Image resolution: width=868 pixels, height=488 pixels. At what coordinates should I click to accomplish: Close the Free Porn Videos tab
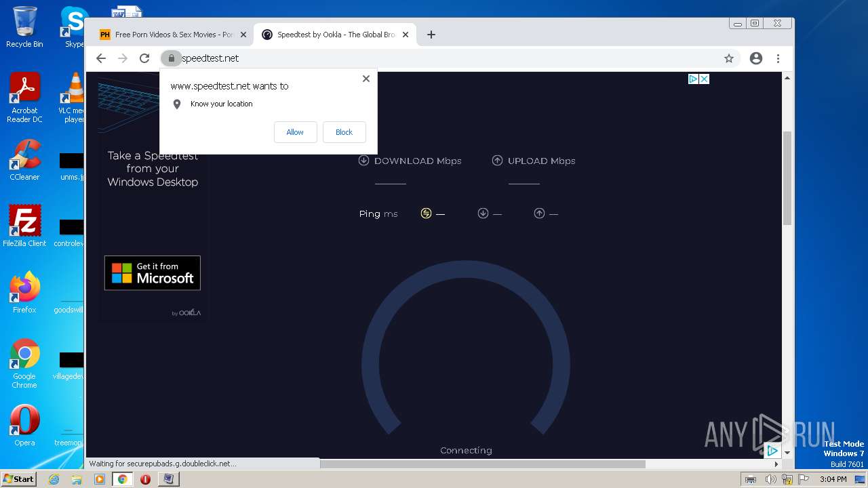(243, 35)
